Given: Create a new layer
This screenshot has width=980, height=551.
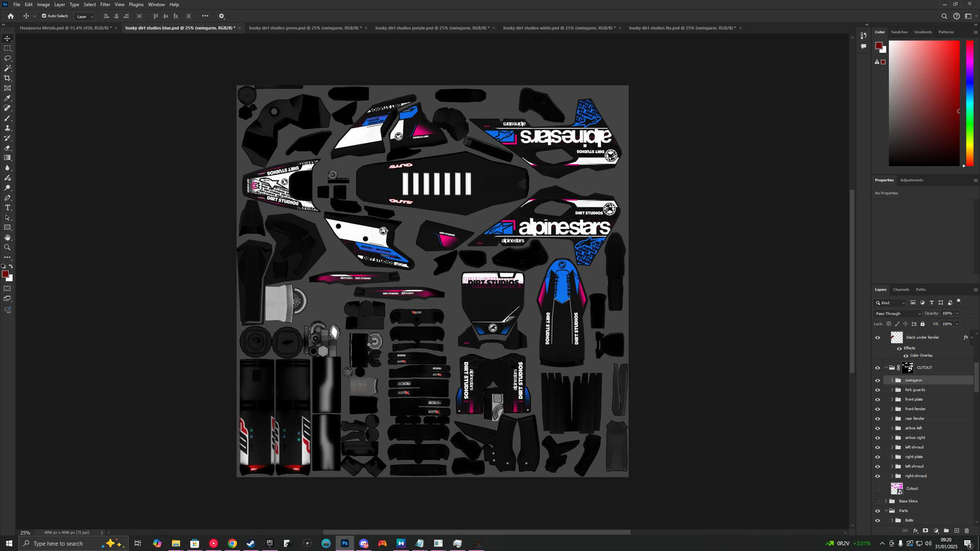Looking at the screenshot, I should pyautogui.click(x=957, y=531).
